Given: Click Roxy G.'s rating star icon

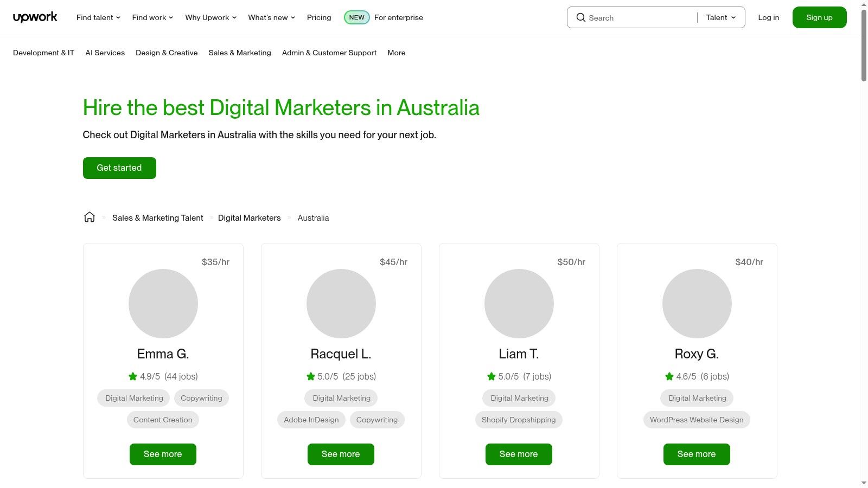Looking at the screenshot, I should click(x=669, y=376).
